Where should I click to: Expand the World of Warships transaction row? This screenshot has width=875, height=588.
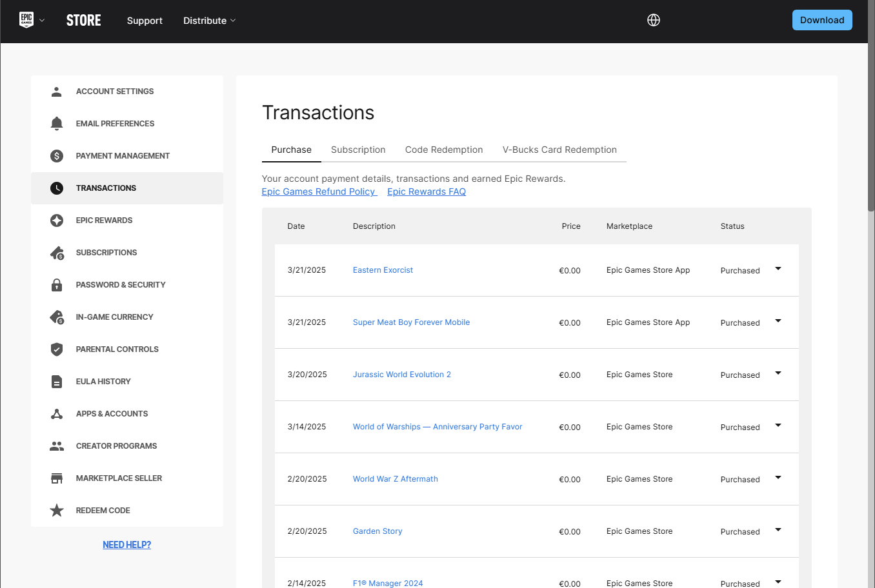[x=778, y=426]
